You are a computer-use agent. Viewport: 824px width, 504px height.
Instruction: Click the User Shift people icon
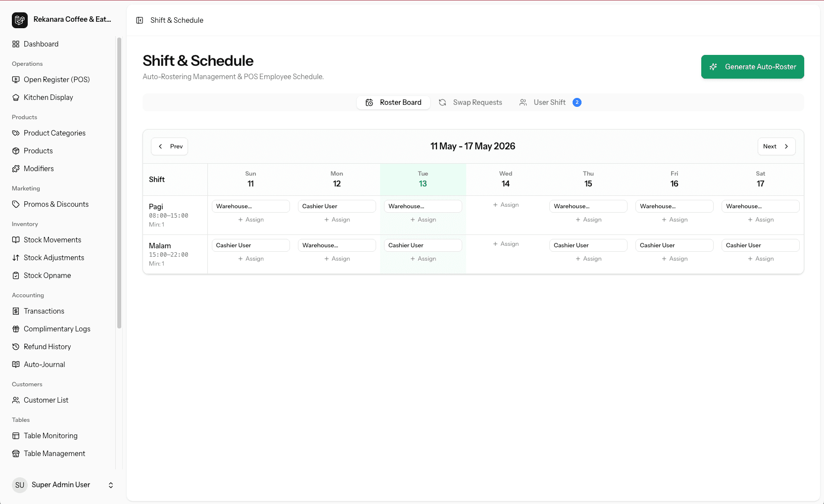coord(523,102)
